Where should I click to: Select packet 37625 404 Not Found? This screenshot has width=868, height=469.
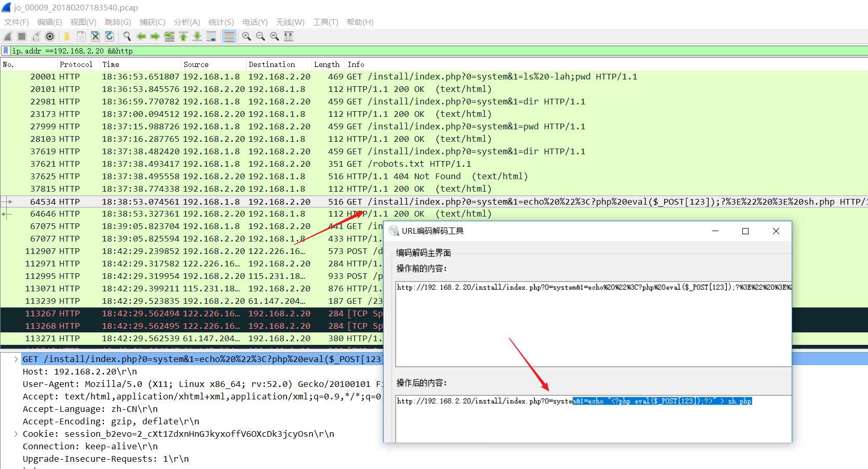pyautogui.click(x=434, y=176)
